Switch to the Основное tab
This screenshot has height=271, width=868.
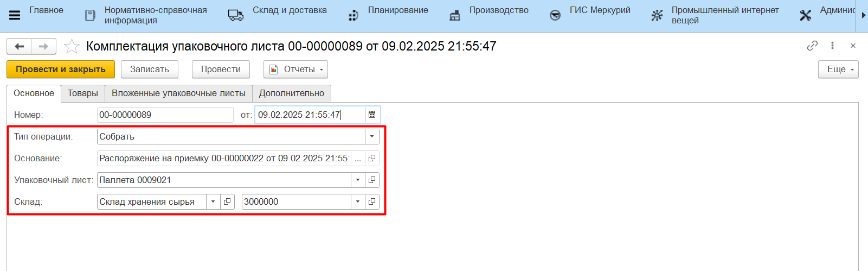tap(34, 93)
